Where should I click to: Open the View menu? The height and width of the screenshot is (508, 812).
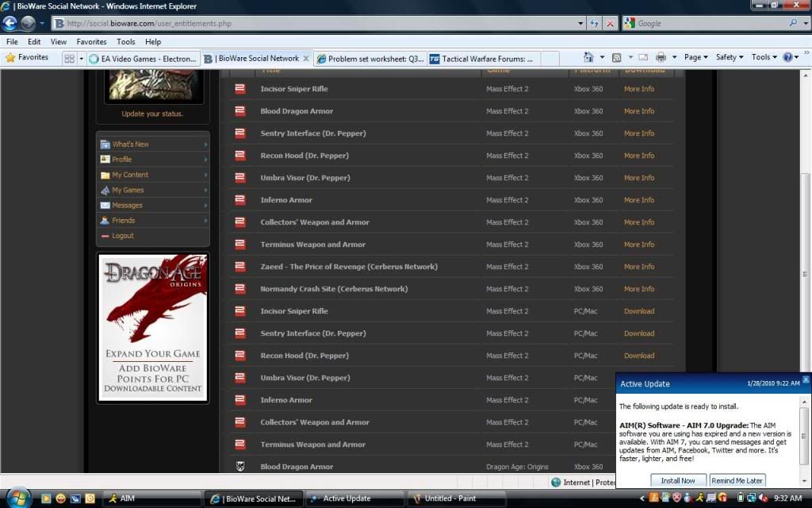[59, 41]
